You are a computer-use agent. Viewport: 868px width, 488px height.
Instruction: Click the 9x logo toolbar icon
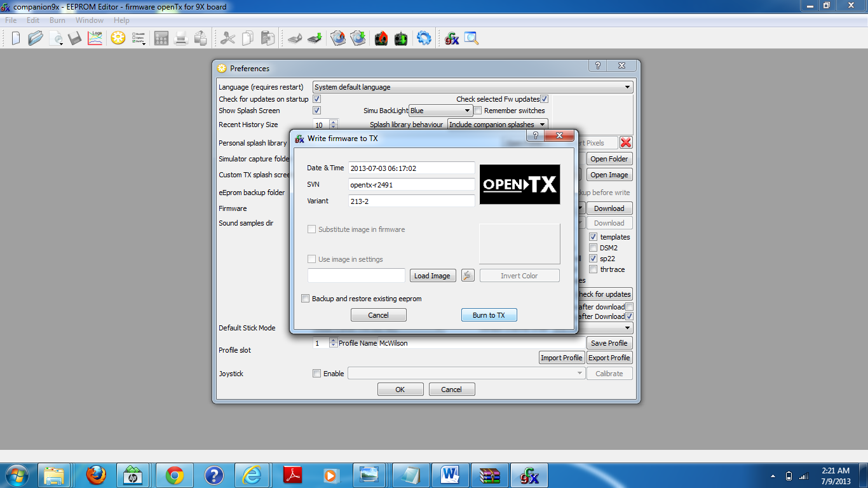coord(451,38)
